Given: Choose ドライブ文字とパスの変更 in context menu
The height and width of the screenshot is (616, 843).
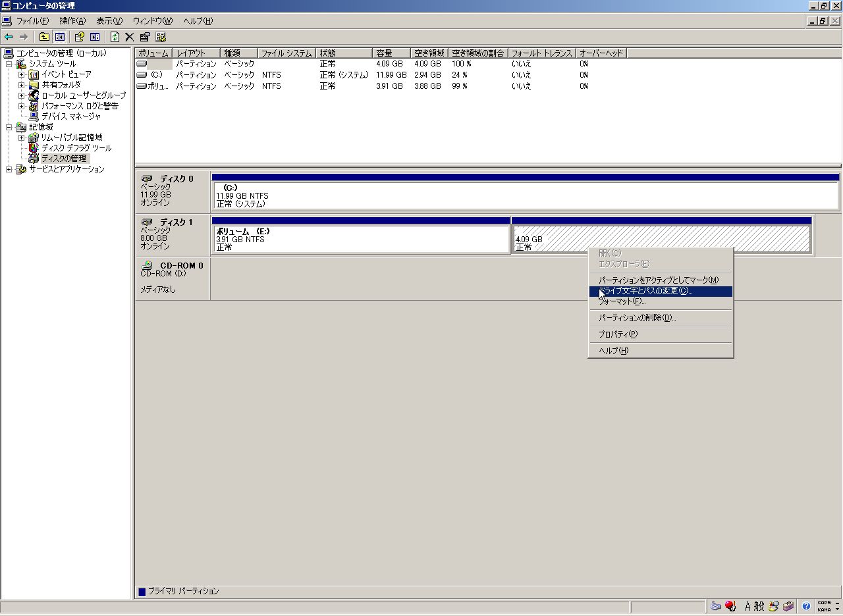Looking at the screenshot, I should click(661, 291).
